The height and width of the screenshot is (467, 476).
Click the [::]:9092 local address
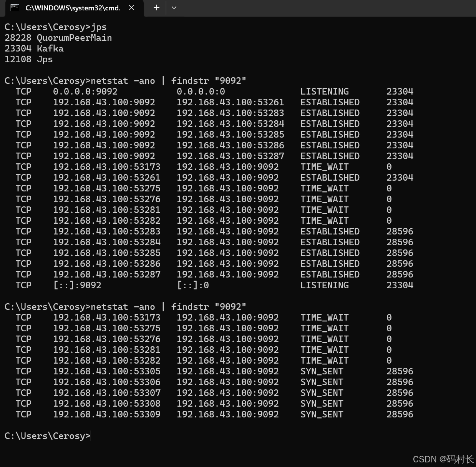(x=77, y=285)
